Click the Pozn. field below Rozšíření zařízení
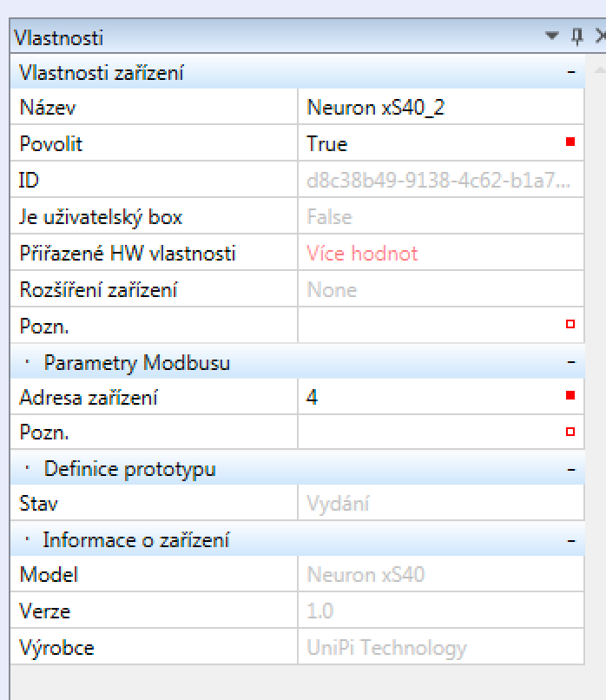 coord(425,326)
